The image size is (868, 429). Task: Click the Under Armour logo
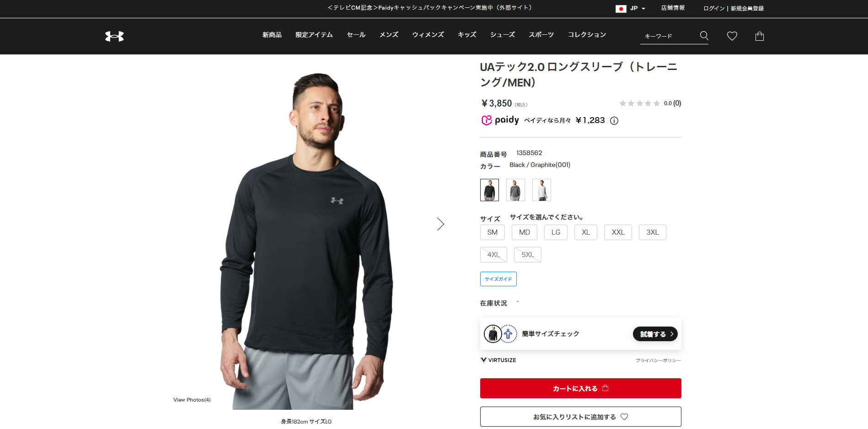114,36
